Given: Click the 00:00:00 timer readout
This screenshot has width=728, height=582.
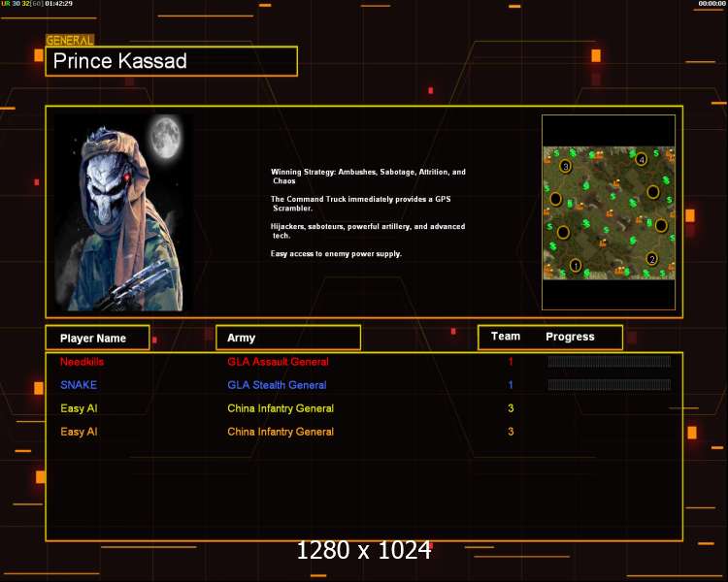Looking at the screenshot, I should pyautogui.click(x=711, y=3).
